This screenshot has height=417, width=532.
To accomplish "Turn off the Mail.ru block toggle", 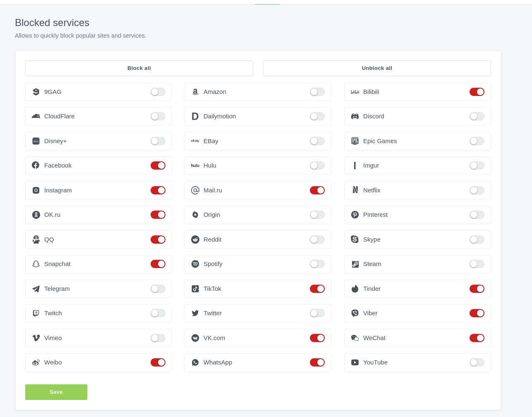I will tap(317, 190).
